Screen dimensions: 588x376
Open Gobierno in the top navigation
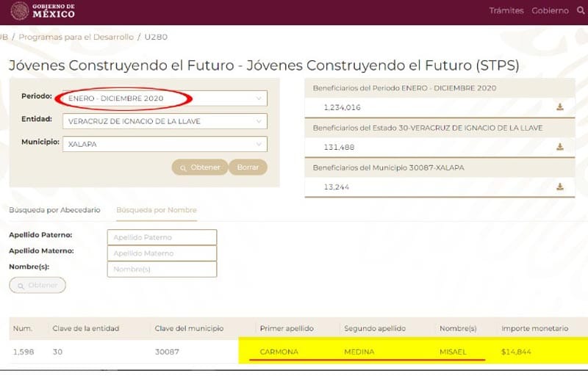[550, 11]
